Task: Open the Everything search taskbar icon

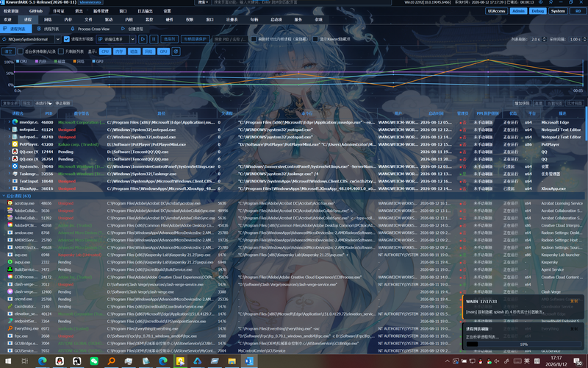Action: [x=112, y=361]
